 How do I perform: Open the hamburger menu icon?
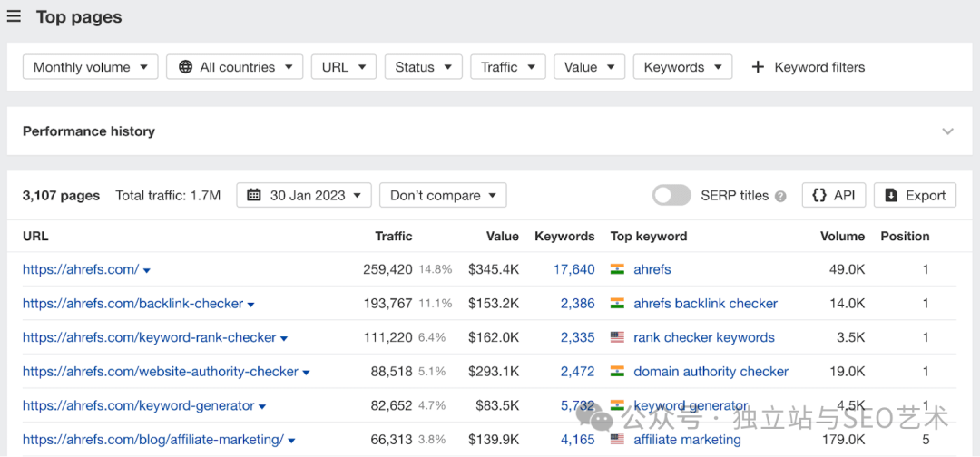tap(14, 17)
